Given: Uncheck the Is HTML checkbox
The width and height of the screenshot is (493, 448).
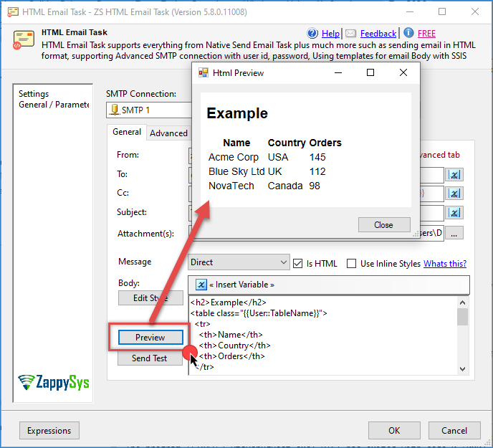Looking at the screenshot, I should (x=298, y=263).
